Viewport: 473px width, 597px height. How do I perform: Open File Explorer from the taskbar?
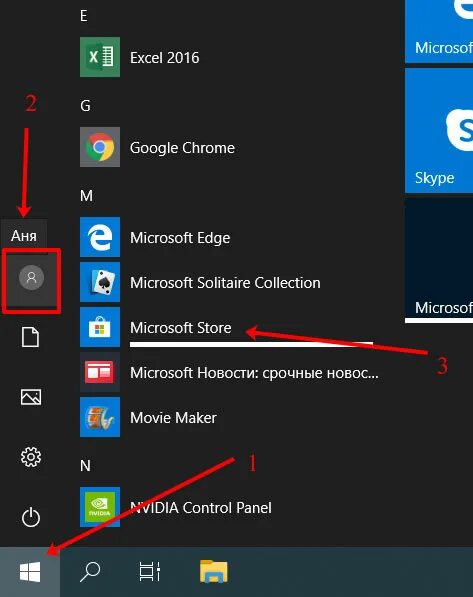[214, 571]
